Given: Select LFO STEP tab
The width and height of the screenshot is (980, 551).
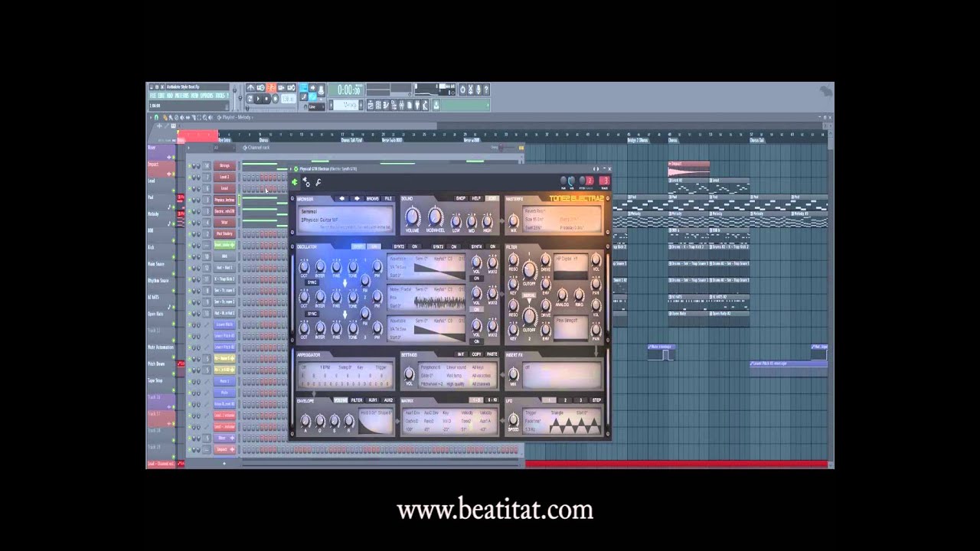Looking at the screenshot, I should coord(596,399).
